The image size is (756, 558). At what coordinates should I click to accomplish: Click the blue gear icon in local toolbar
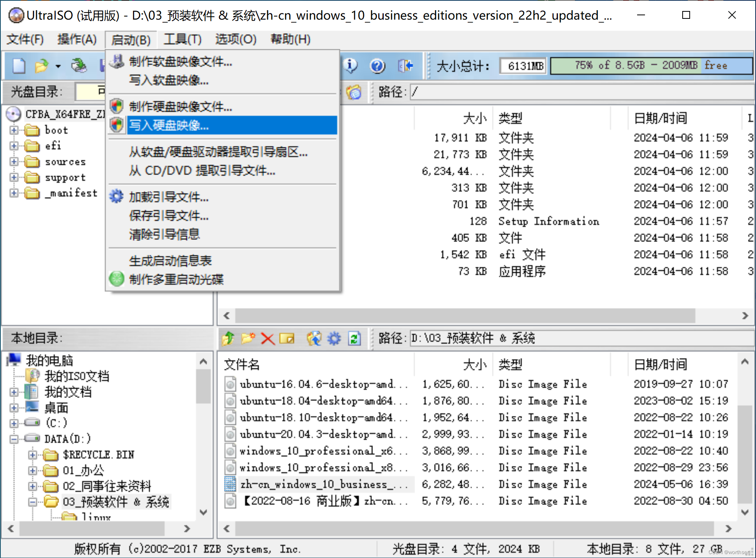click(x=334, y=338)
